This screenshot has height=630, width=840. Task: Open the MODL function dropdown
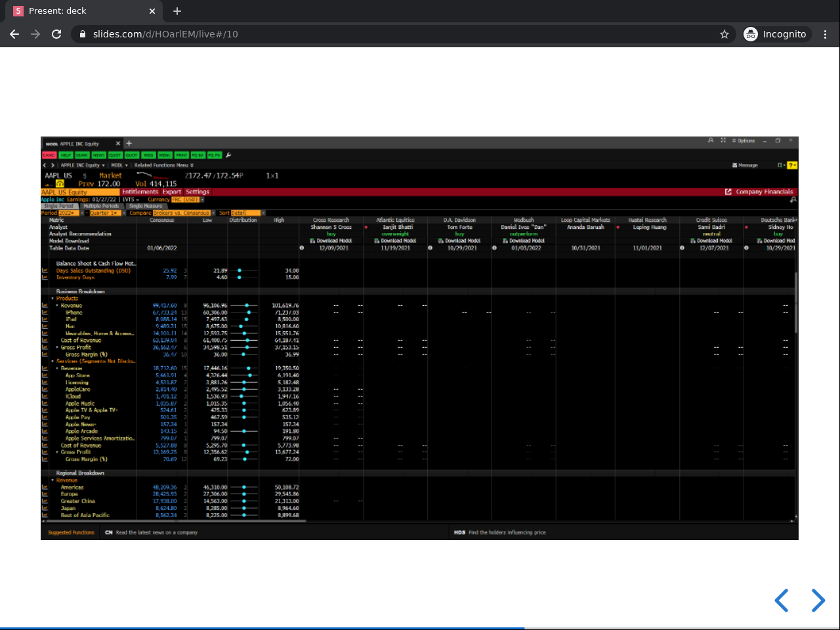119,165
